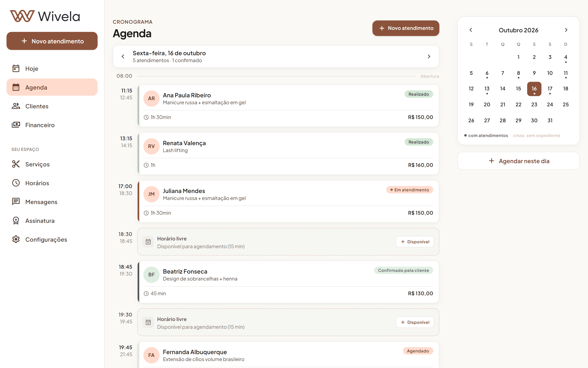This screenshot has width=588, height=368.
Task: Open Horários clock icon
Action: coord(16,183)
